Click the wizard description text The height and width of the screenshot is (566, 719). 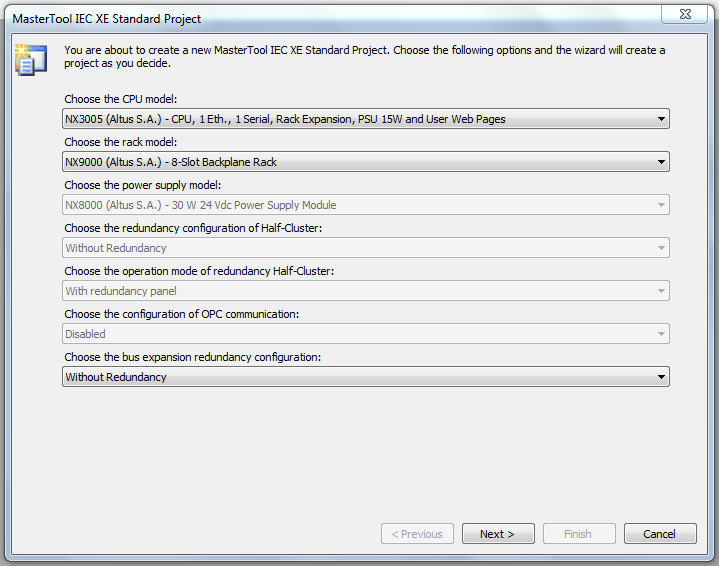(364, 56)
